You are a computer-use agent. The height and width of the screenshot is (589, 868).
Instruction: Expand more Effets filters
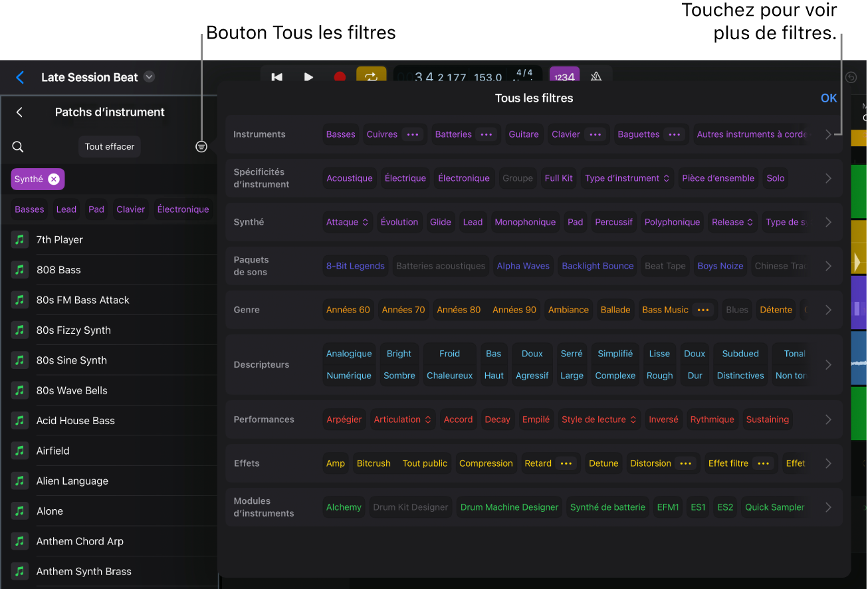click(x=828, y=463)
